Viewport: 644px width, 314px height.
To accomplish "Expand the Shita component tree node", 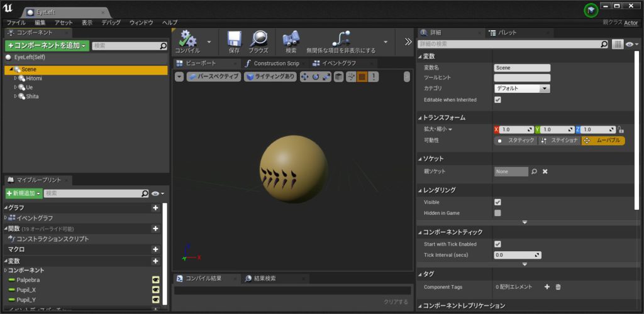I will pyautogui.click(x=16, y=96).
